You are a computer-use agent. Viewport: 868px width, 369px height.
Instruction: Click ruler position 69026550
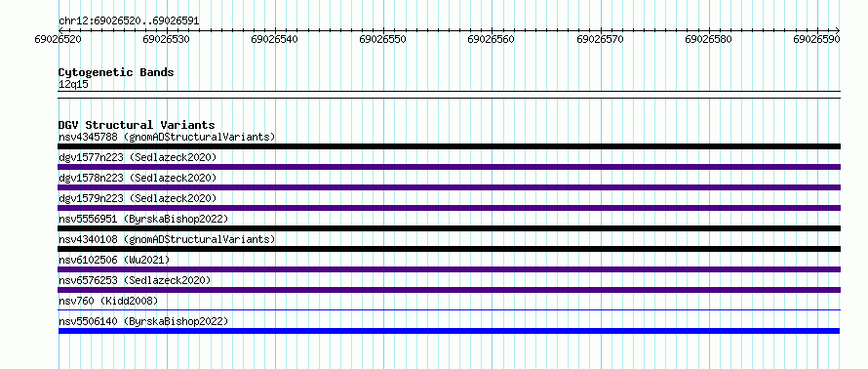382,39
